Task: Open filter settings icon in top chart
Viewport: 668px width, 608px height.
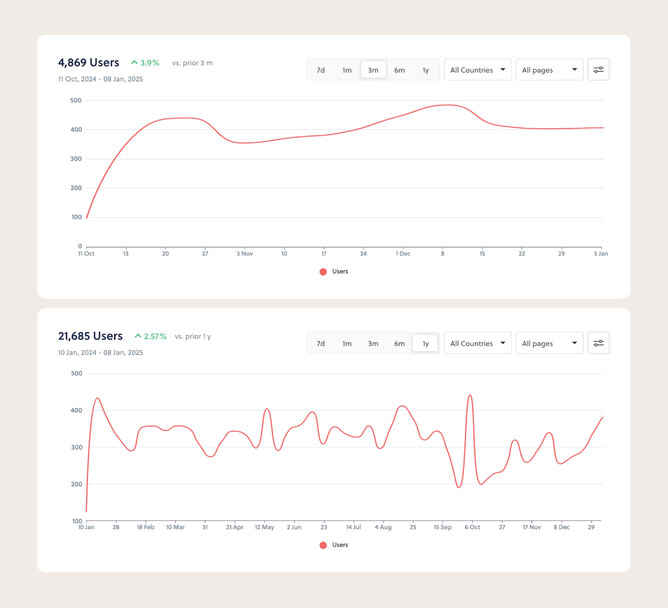Action: 598,70
